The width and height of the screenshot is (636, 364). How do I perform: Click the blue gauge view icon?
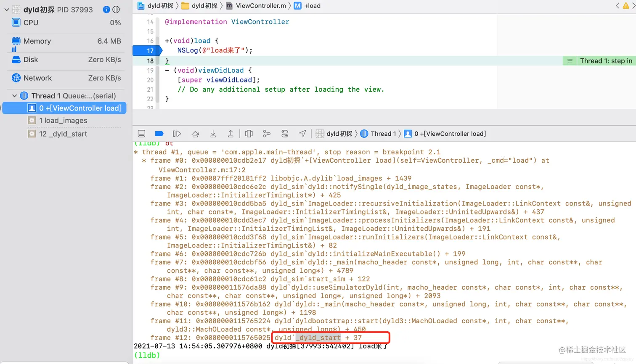[x=106, y=9]
